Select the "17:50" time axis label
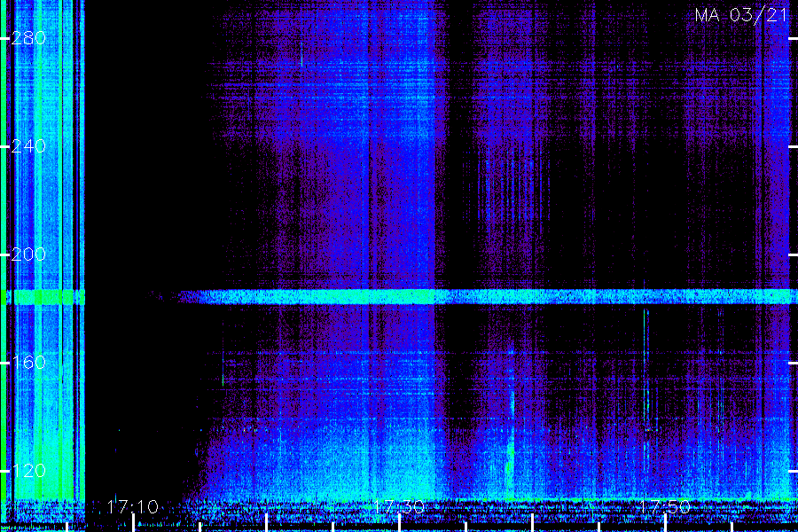Image resolution: width=798 pixels, height=532 pixels. (x=665, y=507)
